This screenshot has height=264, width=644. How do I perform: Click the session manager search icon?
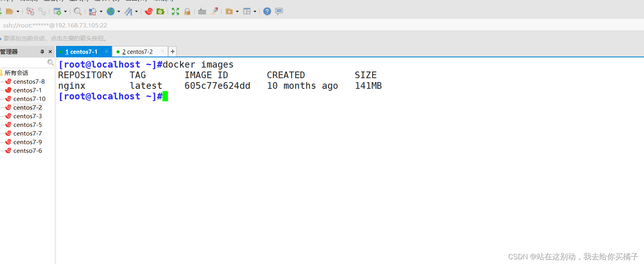[x=50, y=62]
